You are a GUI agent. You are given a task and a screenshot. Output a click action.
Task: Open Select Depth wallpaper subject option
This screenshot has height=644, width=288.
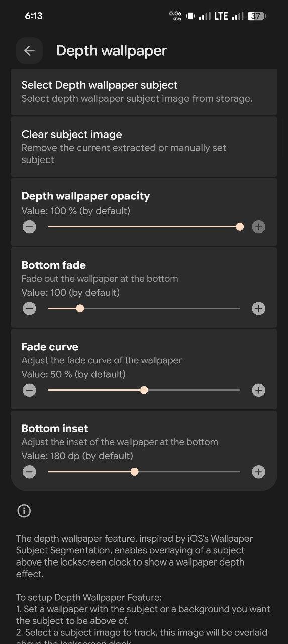pyautogui.click(x=144, y=92)
